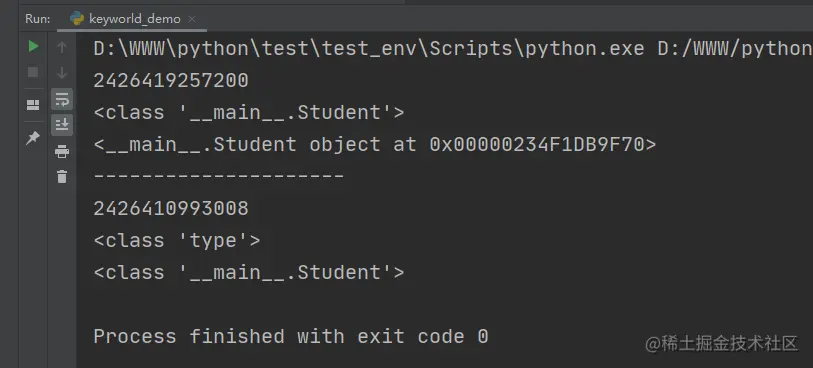Pin the run tab with the pin icon
The image size is (813, 368).
33,138
